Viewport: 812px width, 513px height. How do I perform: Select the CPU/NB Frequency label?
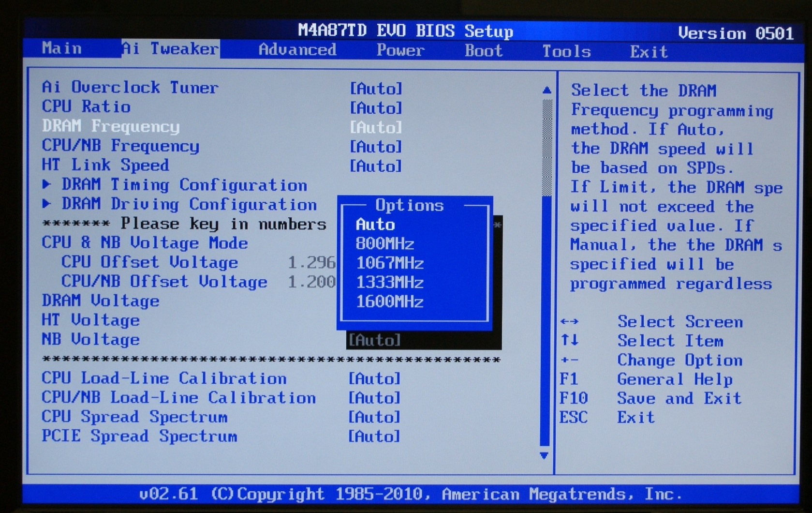[x=120, y=146]
